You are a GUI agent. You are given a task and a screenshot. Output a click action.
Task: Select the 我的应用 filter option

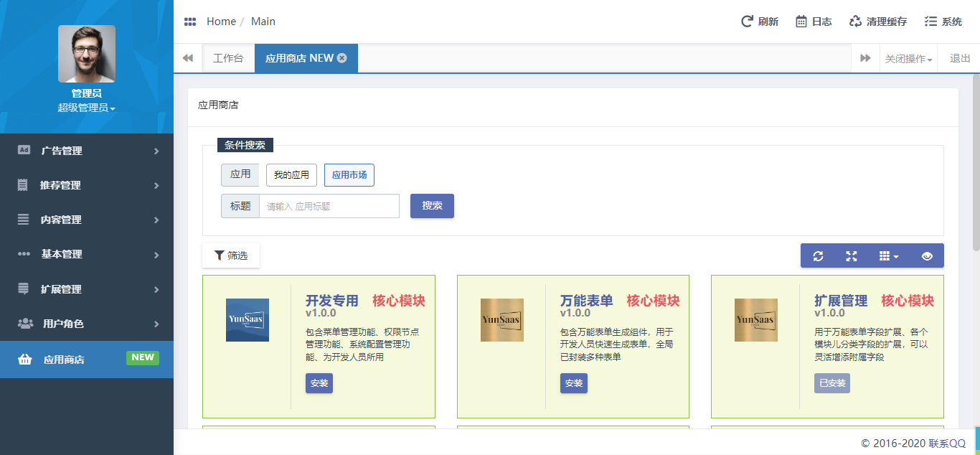[291, 175]
